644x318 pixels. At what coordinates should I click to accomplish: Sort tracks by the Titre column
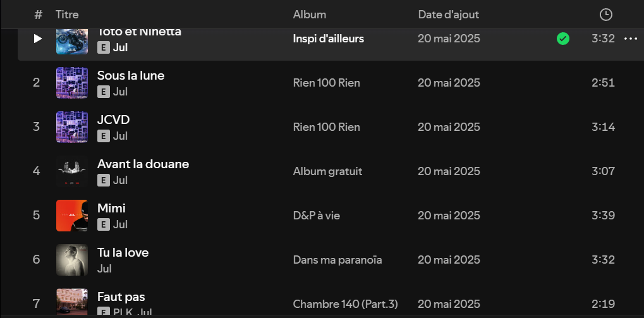67,15
